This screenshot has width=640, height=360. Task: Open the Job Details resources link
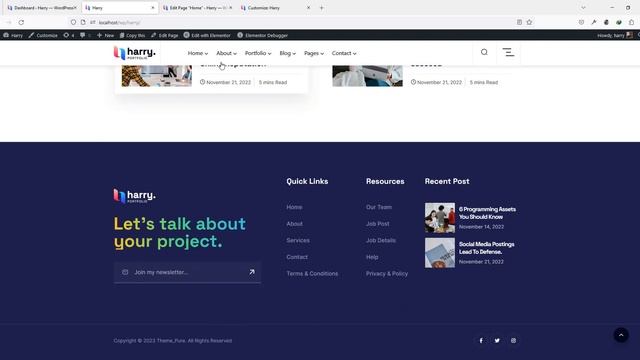tap(381, 240)
